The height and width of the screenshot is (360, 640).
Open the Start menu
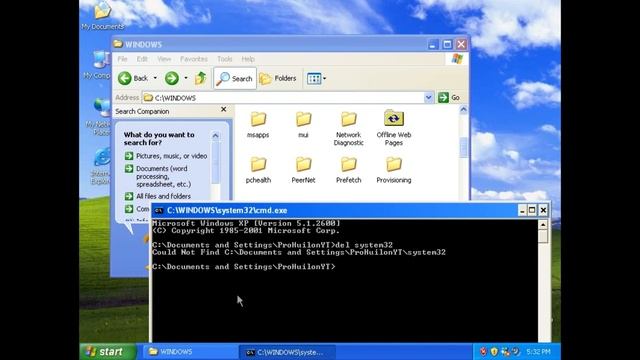coord(107,352)
